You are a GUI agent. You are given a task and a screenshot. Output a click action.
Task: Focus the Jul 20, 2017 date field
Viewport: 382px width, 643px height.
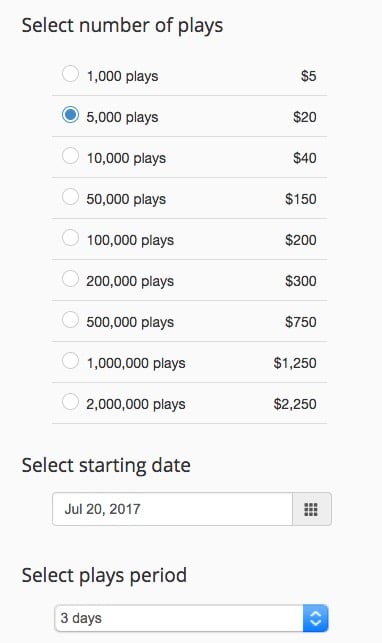pos(173,509)
